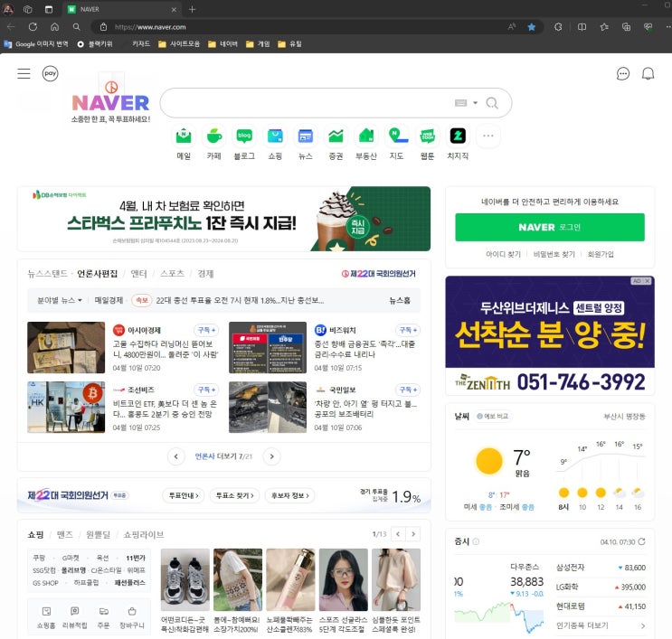Image resolution: width=672 pixels, height=639 pixels.
Task: Go to previous shopping page arrow
Action: point(398,534)
